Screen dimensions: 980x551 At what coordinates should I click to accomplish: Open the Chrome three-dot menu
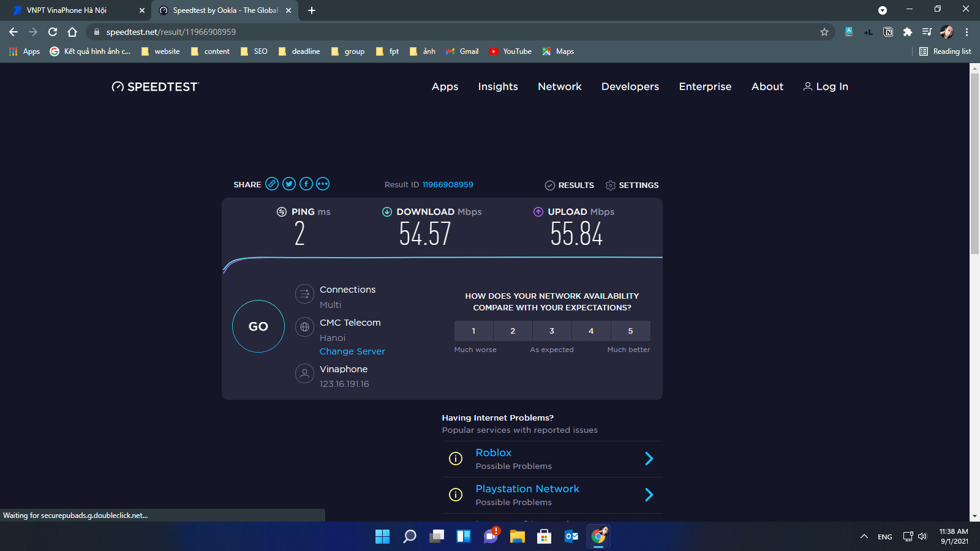(967, 32)
